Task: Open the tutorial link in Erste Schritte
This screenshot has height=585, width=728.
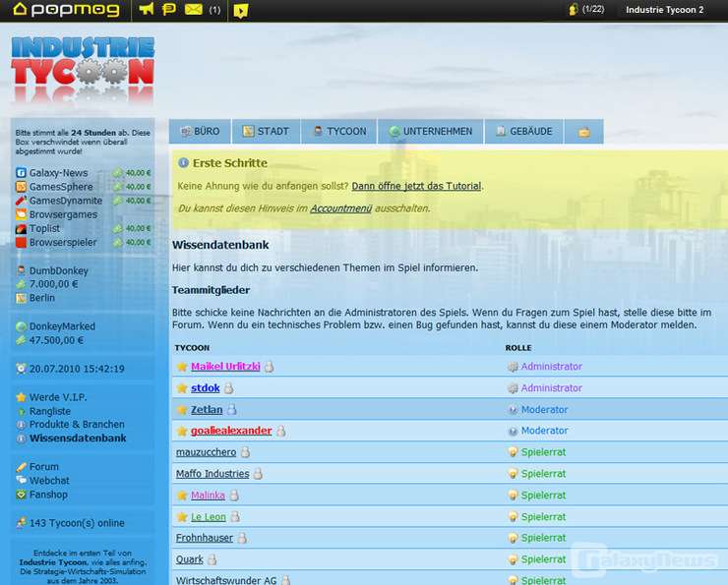Action: click(416, 186)
